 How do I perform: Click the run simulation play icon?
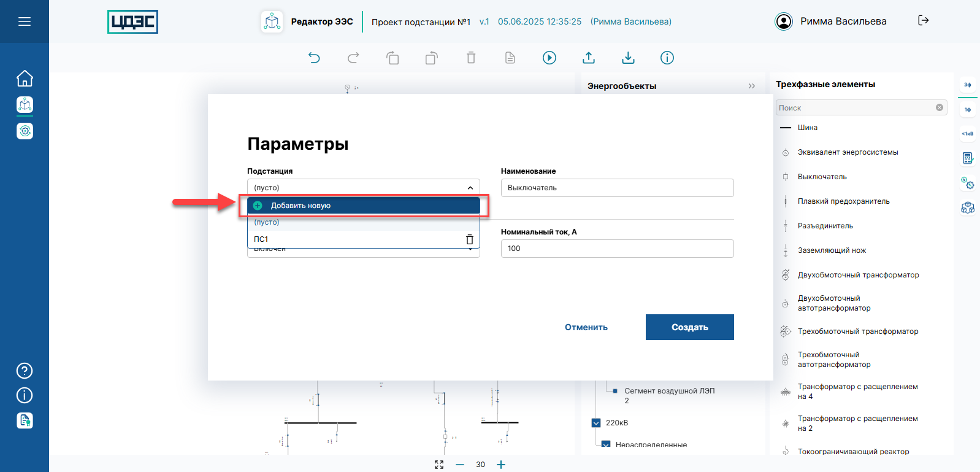(x=549, y=58)
